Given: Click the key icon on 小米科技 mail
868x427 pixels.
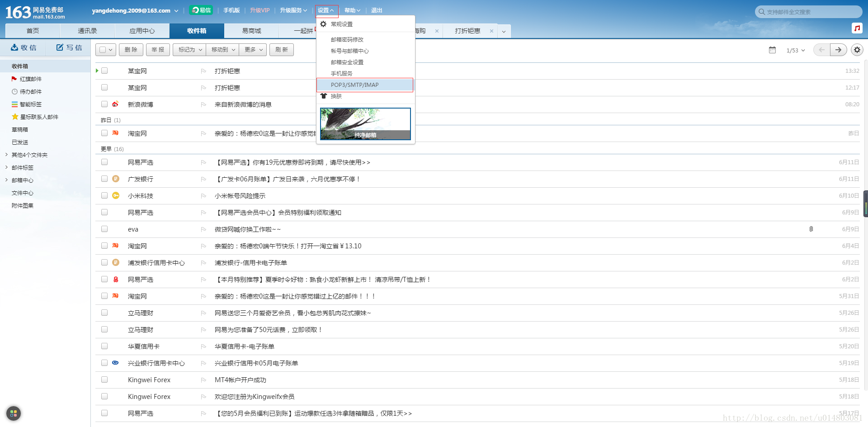Looking at the screenshot, I should 116,195.
